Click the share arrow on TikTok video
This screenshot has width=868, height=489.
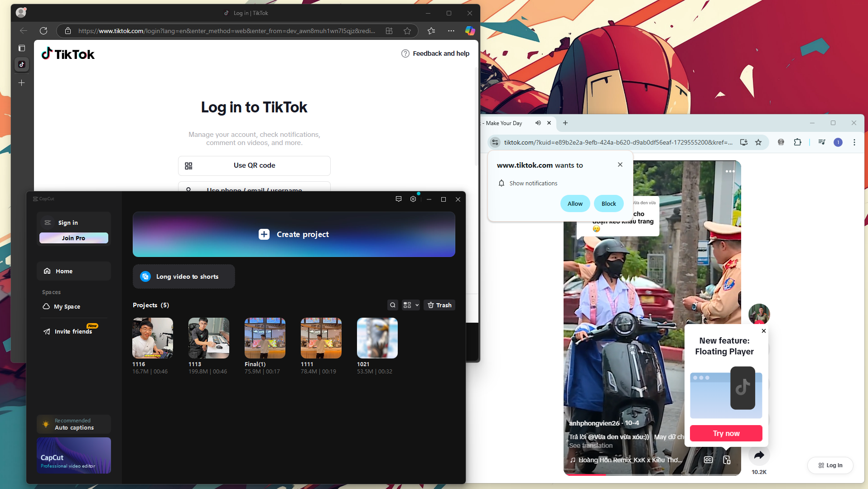point(759,455)
